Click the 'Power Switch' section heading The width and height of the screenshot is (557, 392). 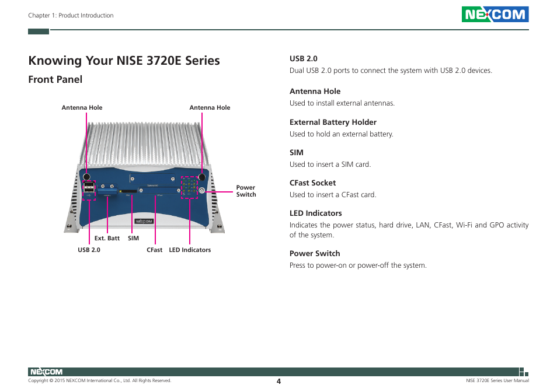pos(315,253)
